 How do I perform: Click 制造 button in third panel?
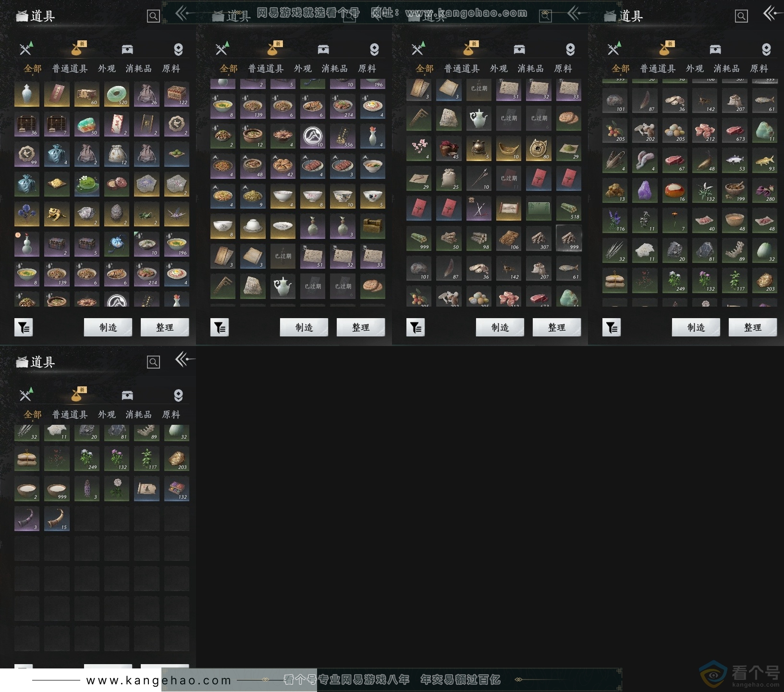click(500, 327)
